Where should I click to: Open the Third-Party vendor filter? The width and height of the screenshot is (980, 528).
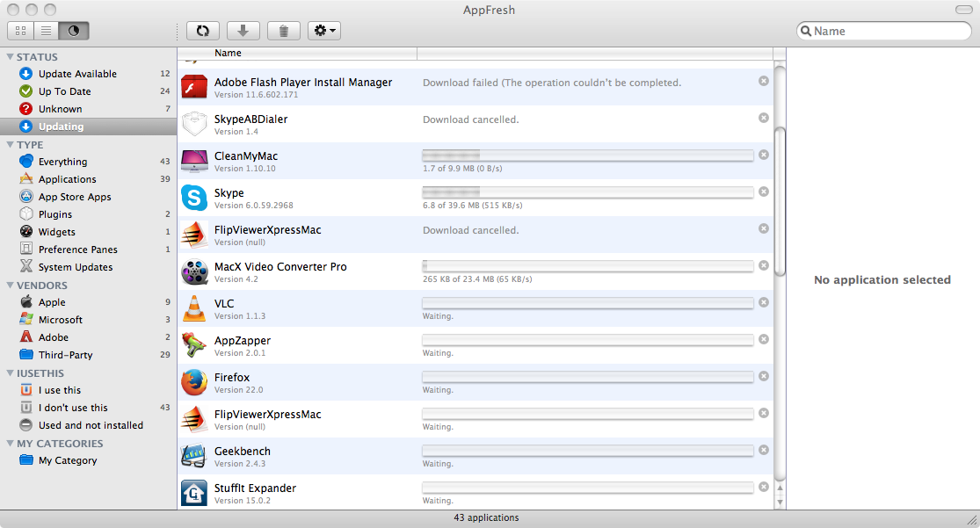(65, 355)
